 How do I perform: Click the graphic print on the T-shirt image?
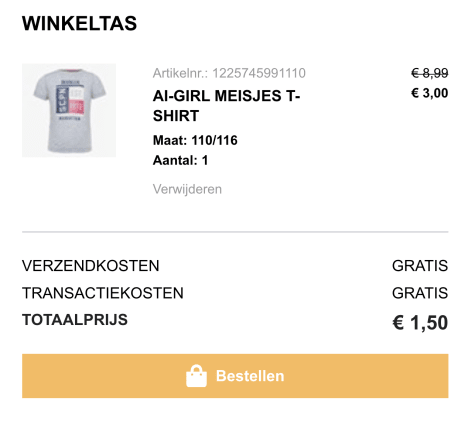pos(70,101)
